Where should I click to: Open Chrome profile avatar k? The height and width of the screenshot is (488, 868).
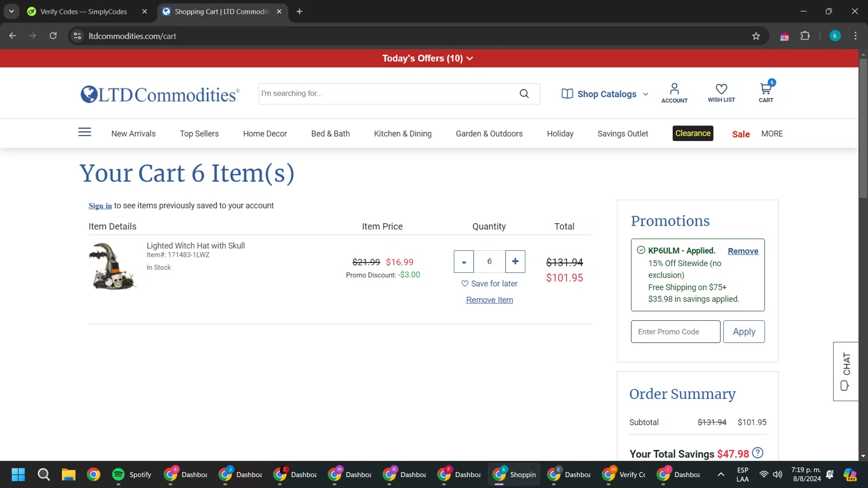pos(835,36)
